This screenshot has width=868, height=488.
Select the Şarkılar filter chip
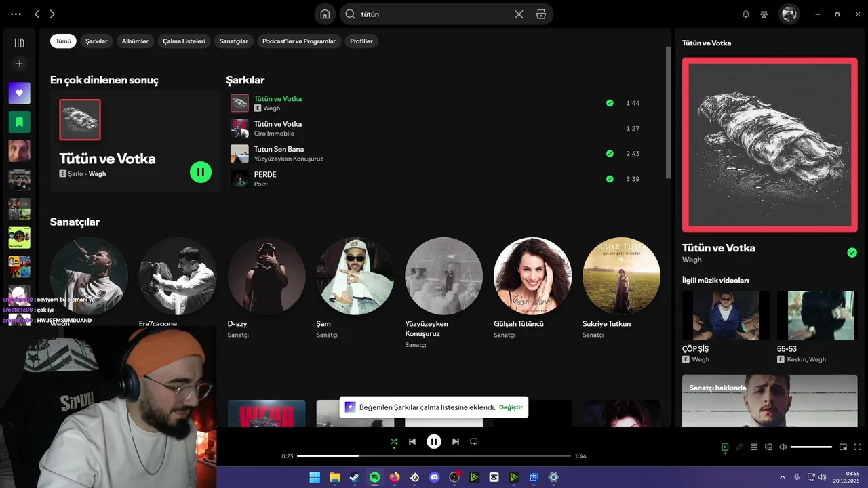coord(96,41)
